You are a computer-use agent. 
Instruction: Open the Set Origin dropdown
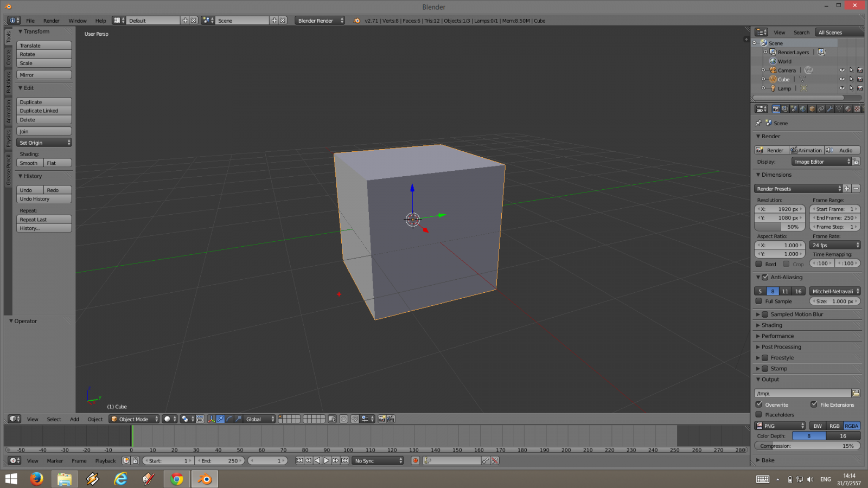click(44, 143)
